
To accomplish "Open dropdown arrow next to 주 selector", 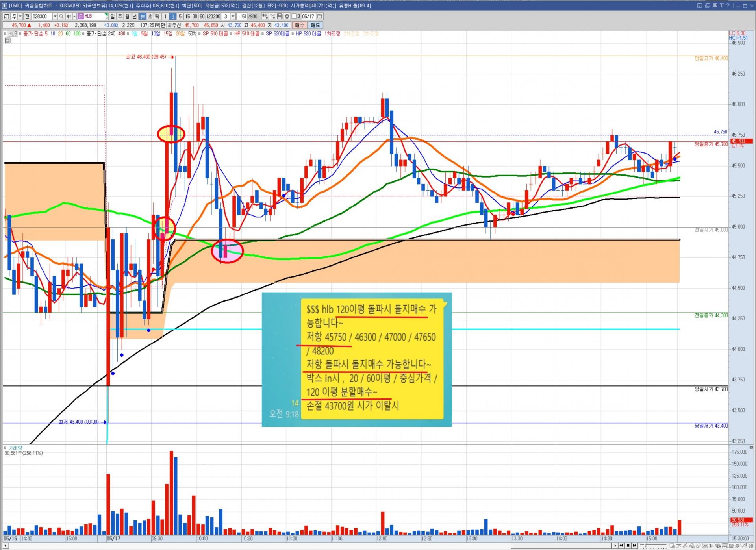I will 20,16.
